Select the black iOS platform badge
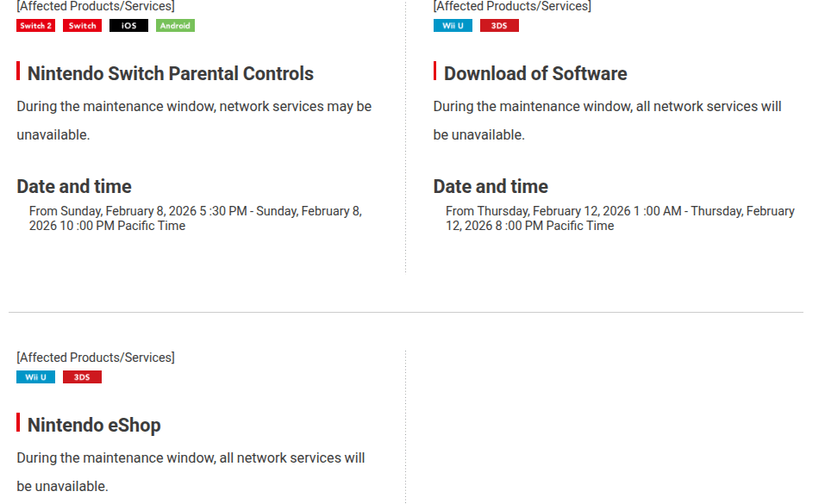The height and width of the screenshot is (504, 825). pos(128,26)
